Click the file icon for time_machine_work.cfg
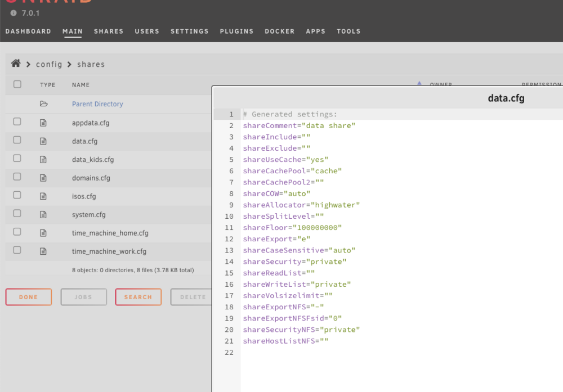Image resolution: width=563 pixels, height=392 pixels. tap(43, 251)
